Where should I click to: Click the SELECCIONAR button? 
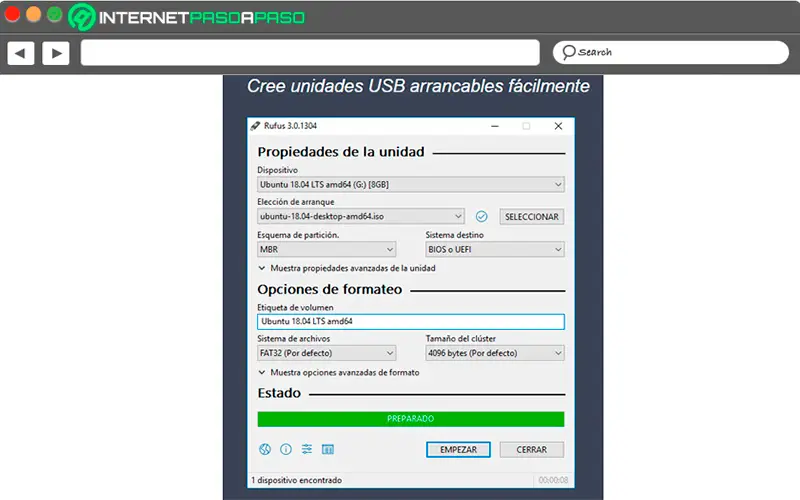[x=532, y=217]
